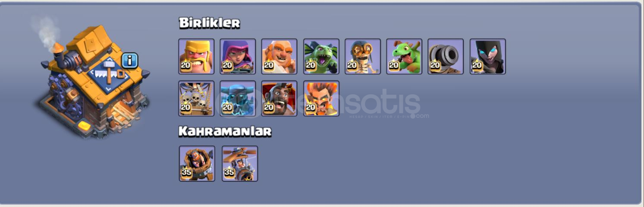Open the Battle Machine hero icon
Image resolution: width=644 pixels, height=207 pixels.
197,164
